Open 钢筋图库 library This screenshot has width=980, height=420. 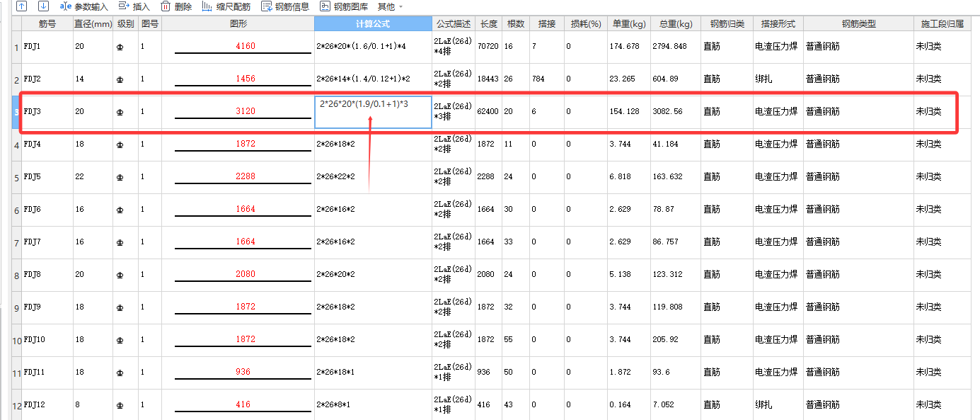(x=345, y=6)
